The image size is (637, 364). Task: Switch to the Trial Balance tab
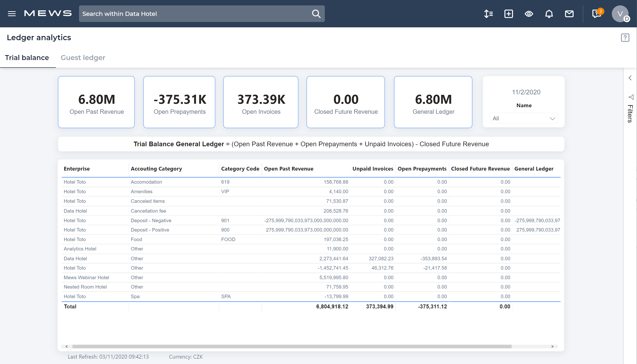[x=27, y=57]
